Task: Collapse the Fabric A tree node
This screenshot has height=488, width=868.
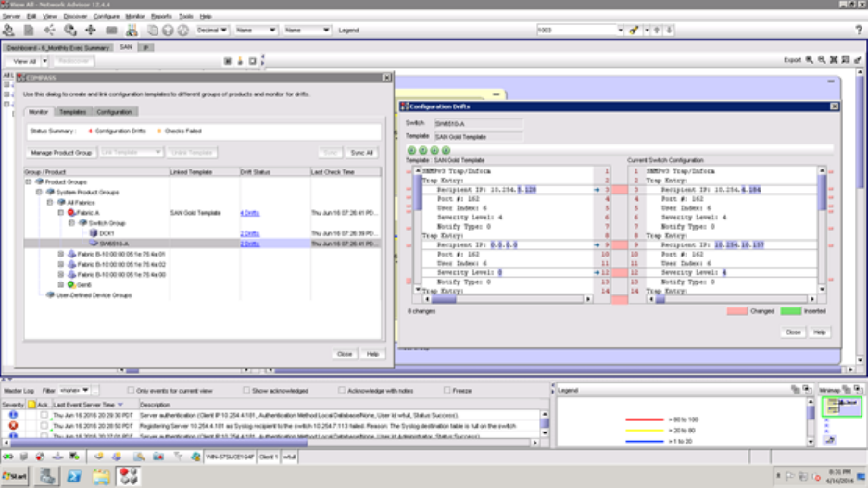Action: [61, 213]
